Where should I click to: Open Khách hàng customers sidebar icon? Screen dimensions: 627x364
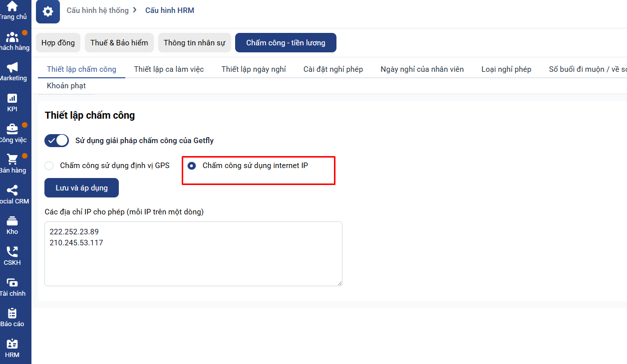12,37
